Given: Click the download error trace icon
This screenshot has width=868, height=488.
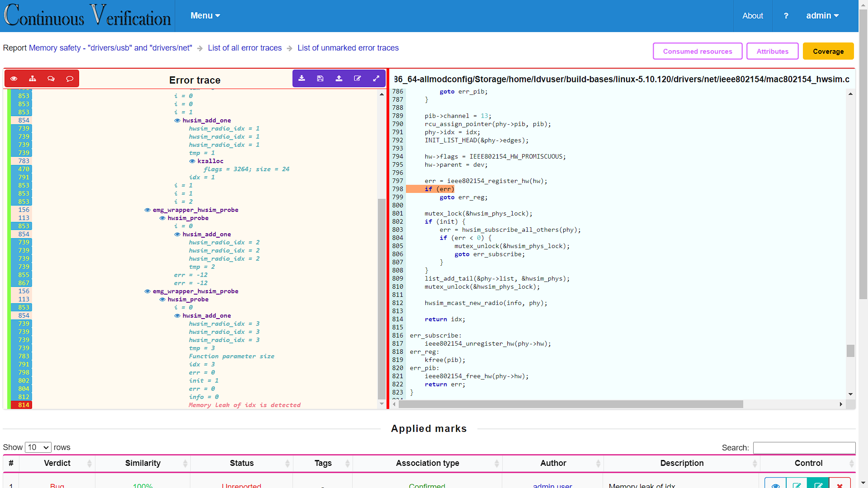Looking at the screenshot, I should tap(302, 79).
